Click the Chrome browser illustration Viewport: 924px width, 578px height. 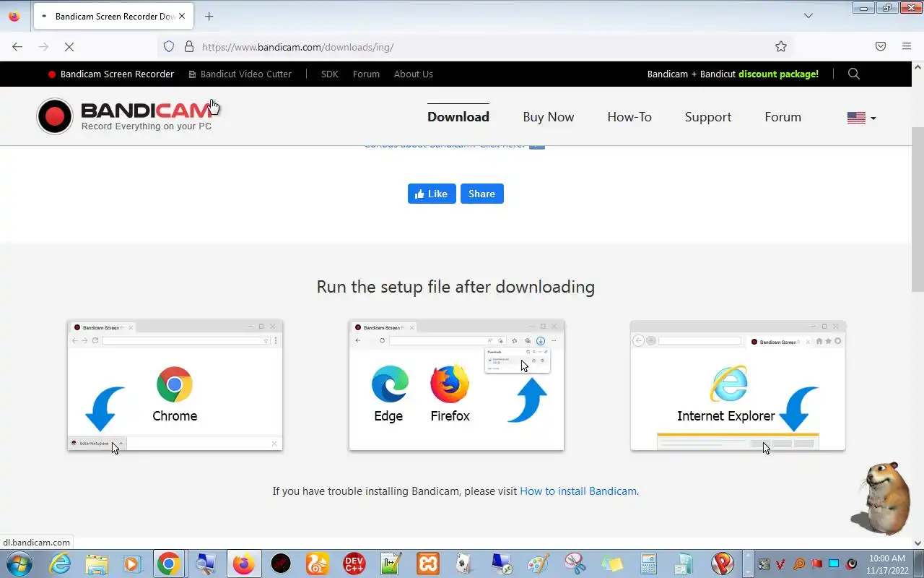175,386
